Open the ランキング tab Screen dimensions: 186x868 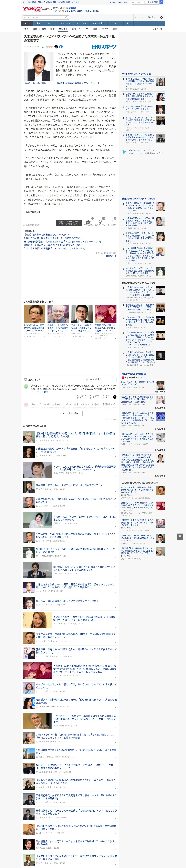(115, 24)
